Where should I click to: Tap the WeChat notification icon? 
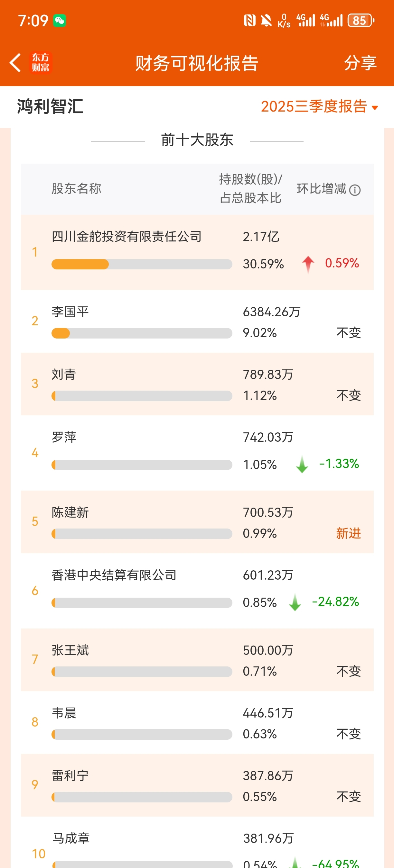tap(59, 21)
